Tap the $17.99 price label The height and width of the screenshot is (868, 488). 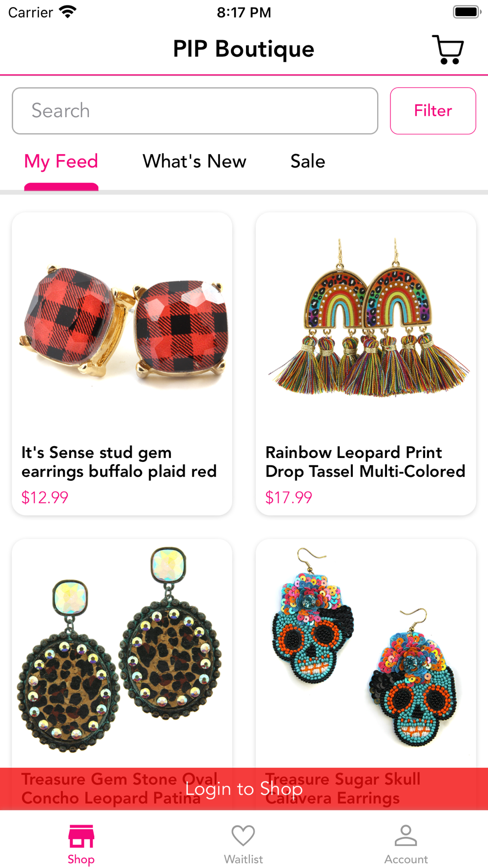pyautogui.click(x=288, y=497)
